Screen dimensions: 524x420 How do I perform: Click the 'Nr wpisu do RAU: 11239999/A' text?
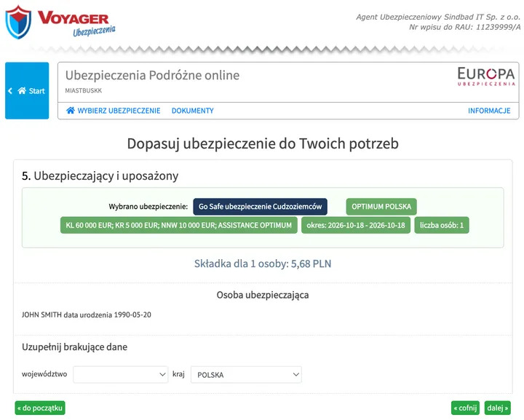click(465, 27)
